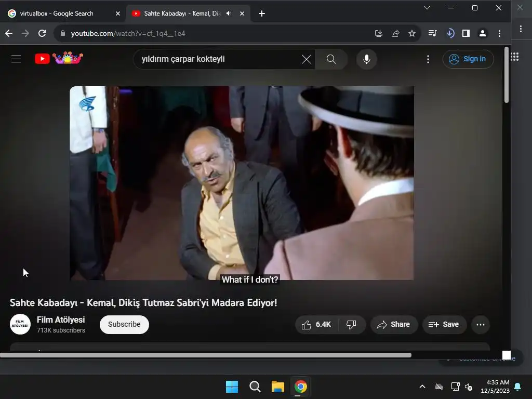Mute tab via speaker icon on YouTube tab
The width and height of the screenshot is (532, 399).
[x=229, y=13]
